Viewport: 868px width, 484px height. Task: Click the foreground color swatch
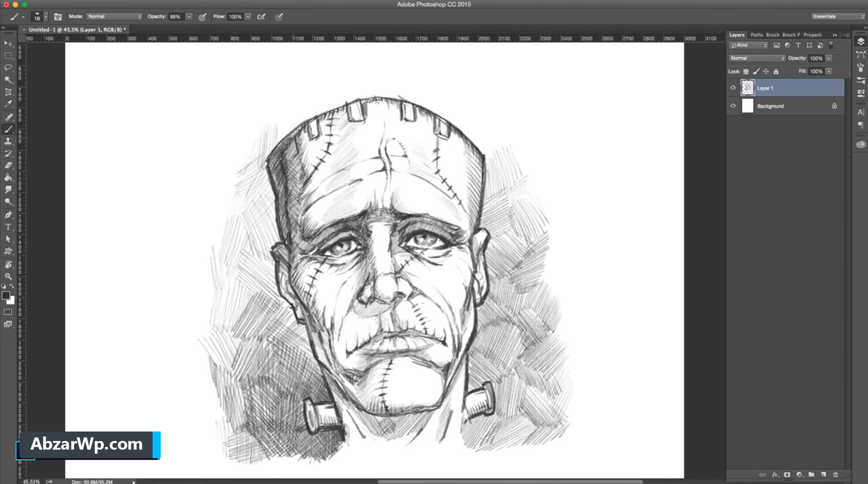(6, 295)
